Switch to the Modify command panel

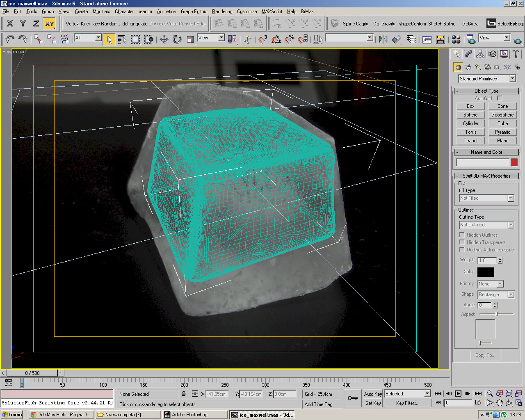pos(469,54)
